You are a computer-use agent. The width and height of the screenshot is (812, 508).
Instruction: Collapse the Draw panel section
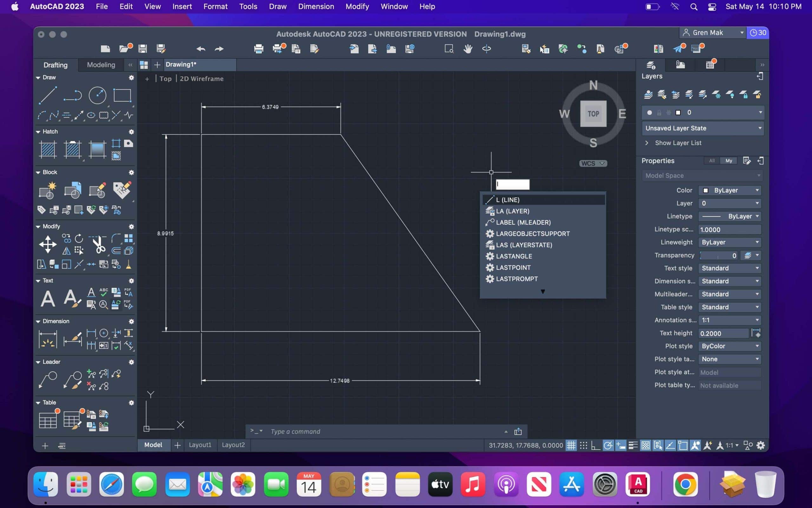point(38,77)
